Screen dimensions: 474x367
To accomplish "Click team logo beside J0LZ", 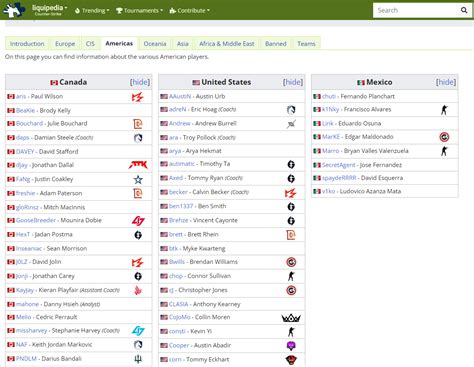I will coord(138,262).
